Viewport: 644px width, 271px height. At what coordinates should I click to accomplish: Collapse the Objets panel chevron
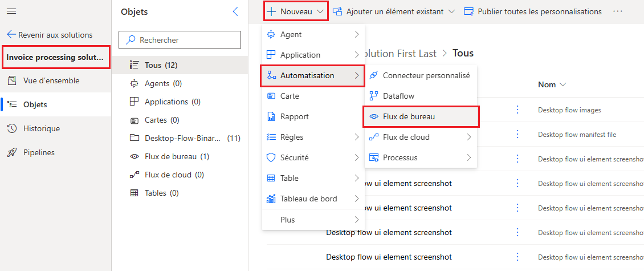pyautogui.click(x=235, y=11)
